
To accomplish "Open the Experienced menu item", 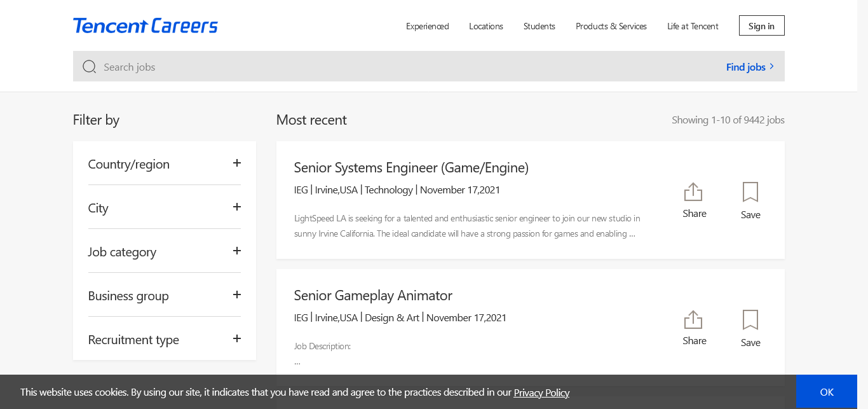I will (x=427, y=26).
